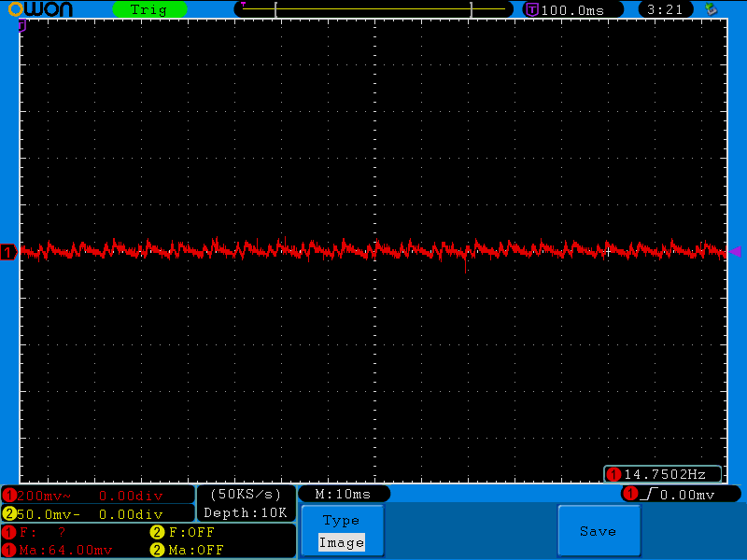
Task: Click the sample rate and Depth:10K panel
Action: click(x=246, y=503)
